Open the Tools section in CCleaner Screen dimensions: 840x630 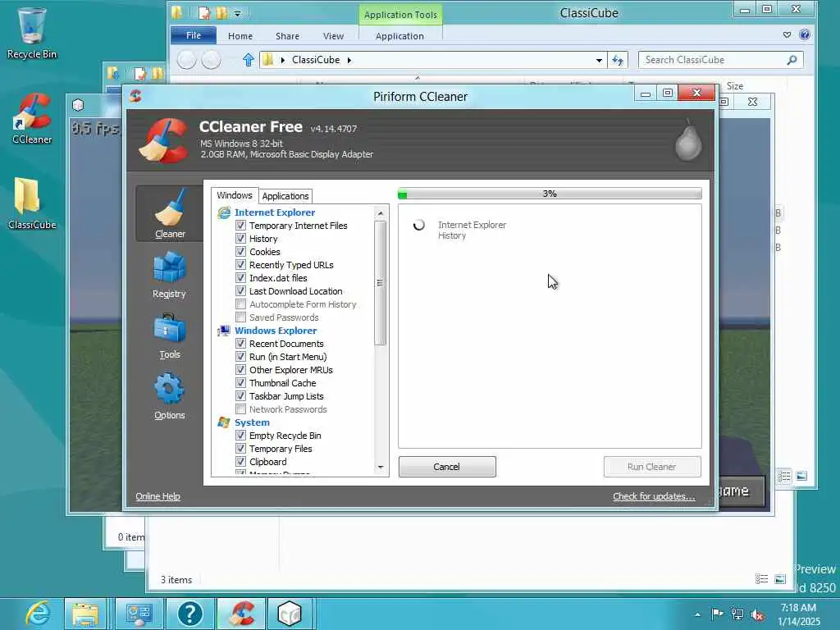click(169, 336)
